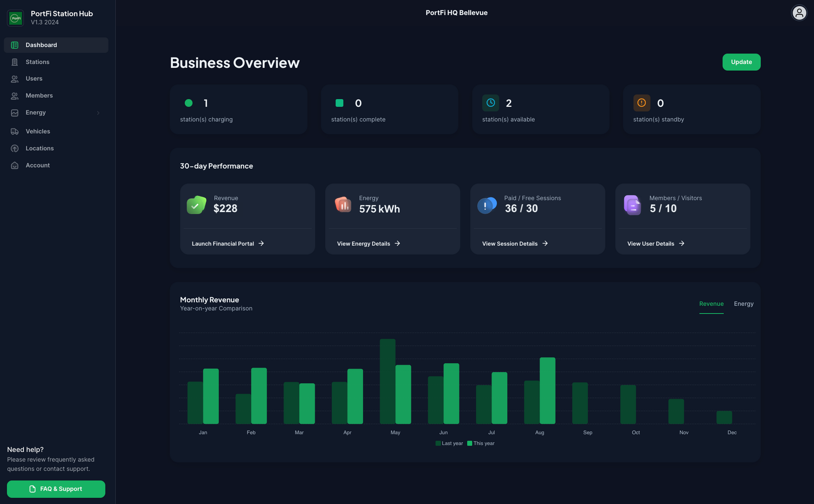
Task: Click the Vehicles truck icon
Action: tap(15, 131)
